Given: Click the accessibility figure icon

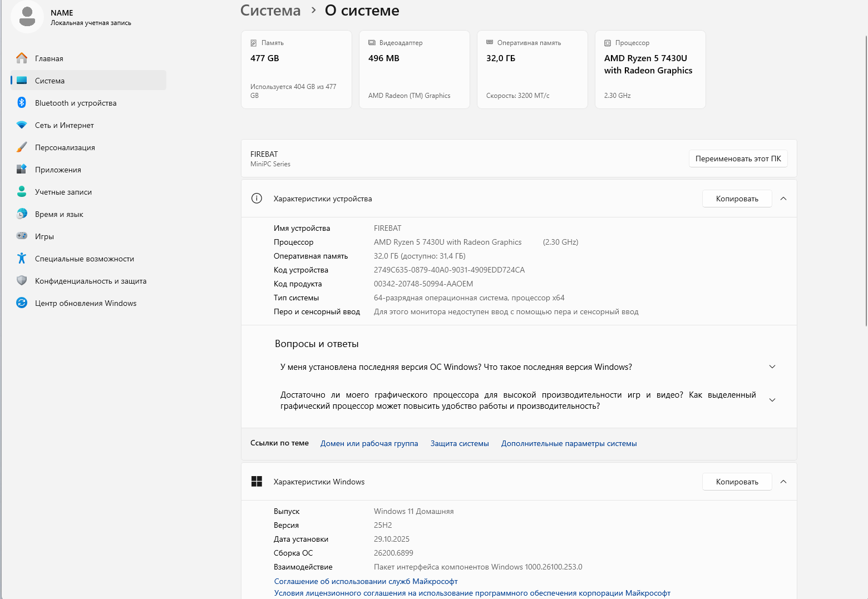Looking at the screenshot, I should 22,259.
